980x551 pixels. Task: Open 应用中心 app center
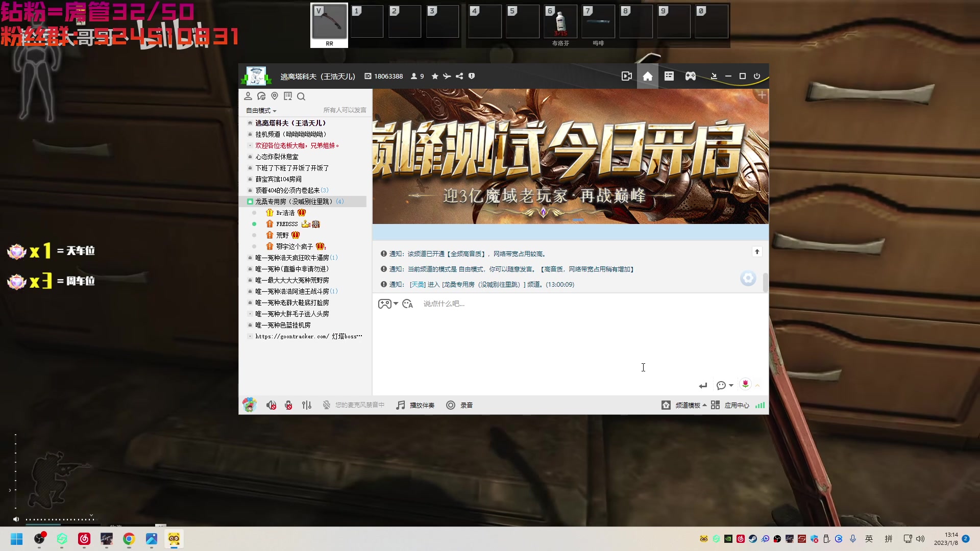(x=730, y=405)
